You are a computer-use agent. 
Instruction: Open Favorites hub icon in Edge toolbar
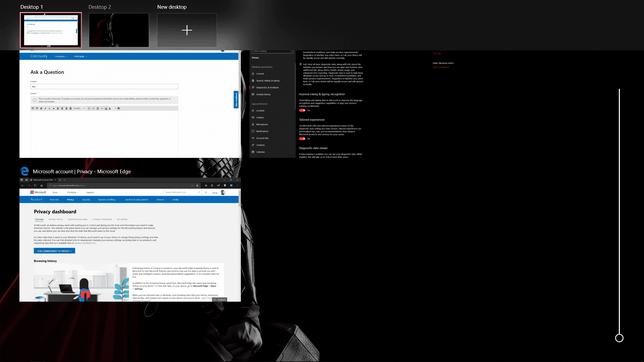[x=206, y=185]
